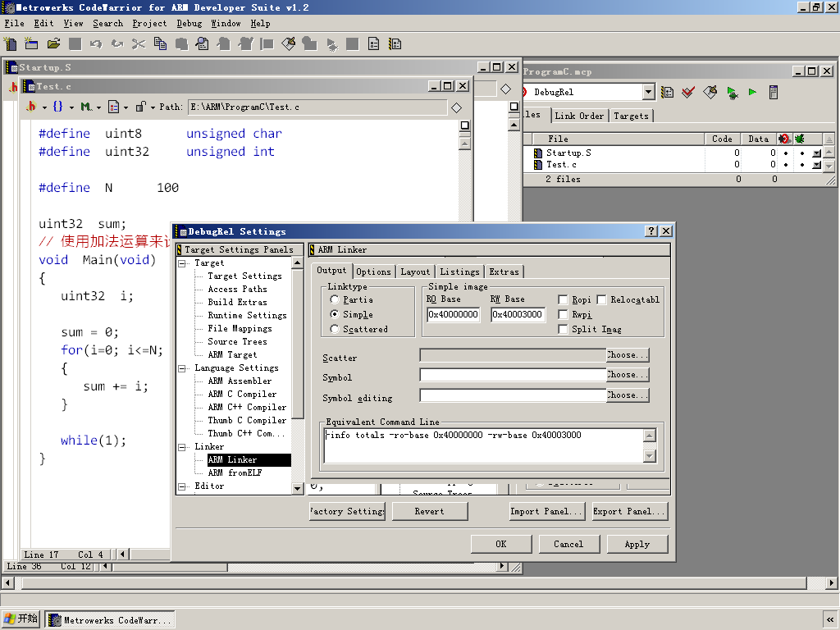Click the Find magnifier icon

tap(203, 44)
